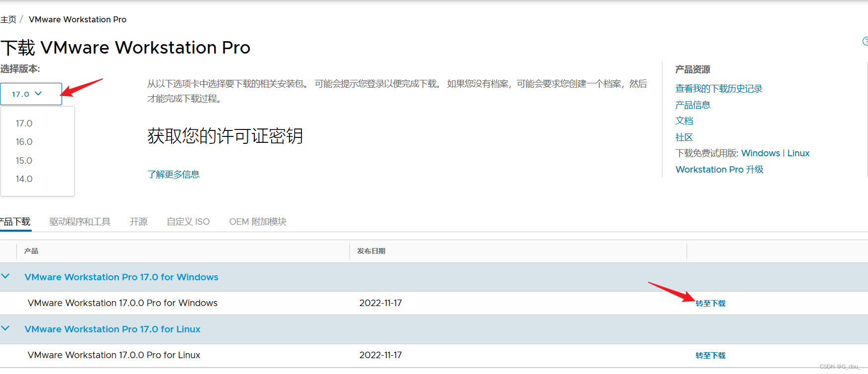Click VMware Workstation Pro 17.0 for Windows heading

tap(121, 277)
